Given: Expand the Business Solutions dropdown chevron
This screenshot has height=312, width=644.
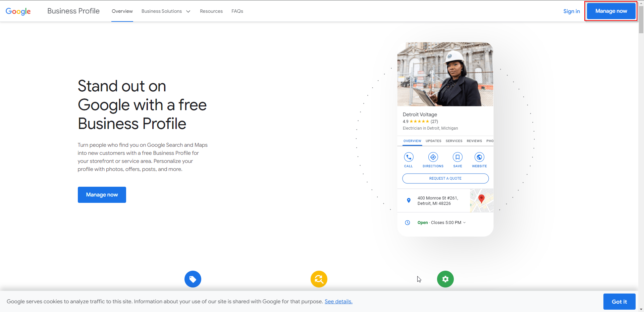Looking at the screenshot, I should click(188, 11).
